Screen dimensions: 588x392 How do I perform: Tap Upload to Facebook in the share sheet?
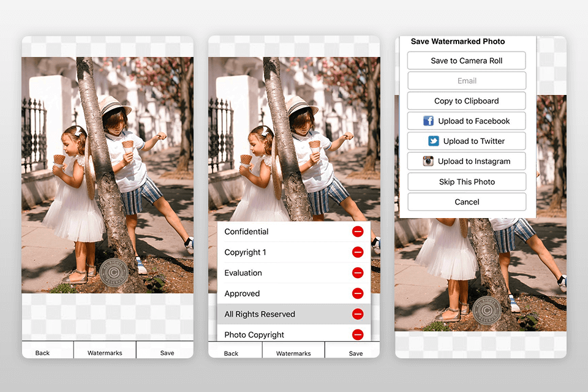[x=466, y=121]
